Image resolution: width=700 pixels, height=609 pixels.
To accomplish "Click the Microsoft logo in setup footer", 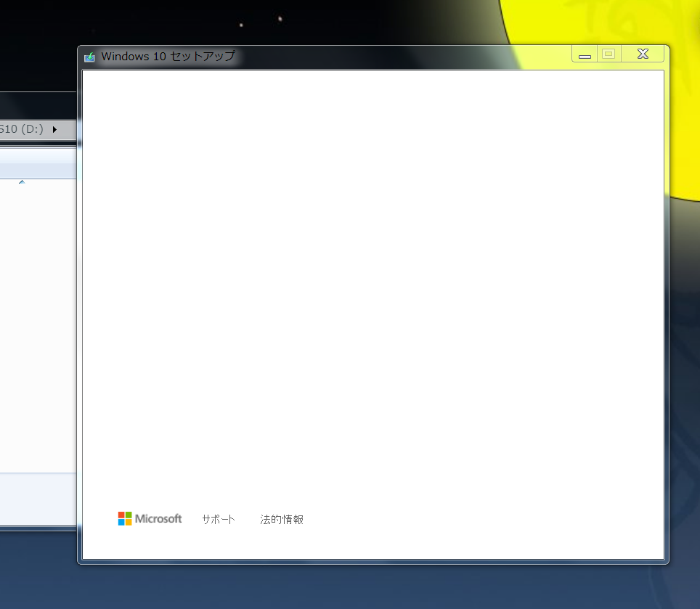I will pyautogui.click(x=150, y=518).
